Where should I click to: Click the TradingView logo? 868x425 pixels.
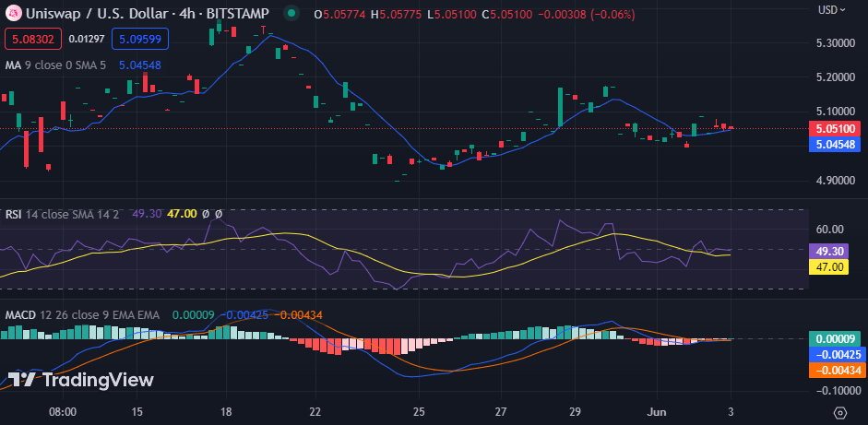[x=81, y=380]
